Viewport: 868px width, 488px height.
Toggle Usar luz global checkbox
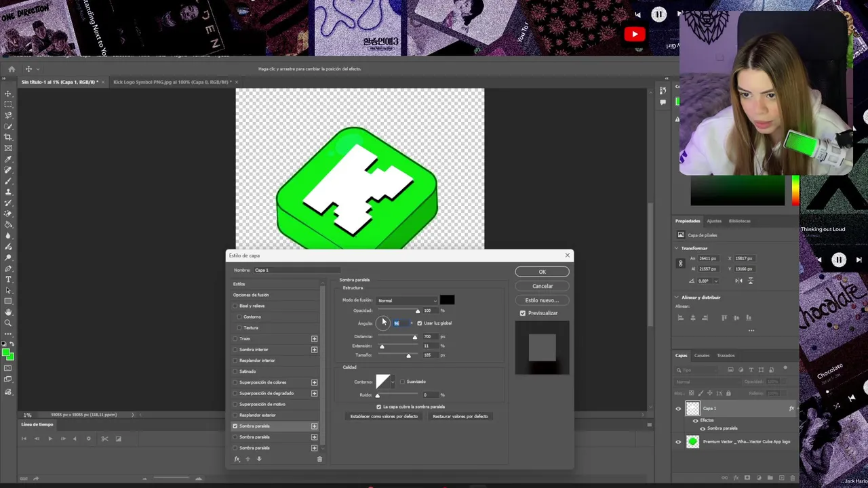tap(420, 323)
